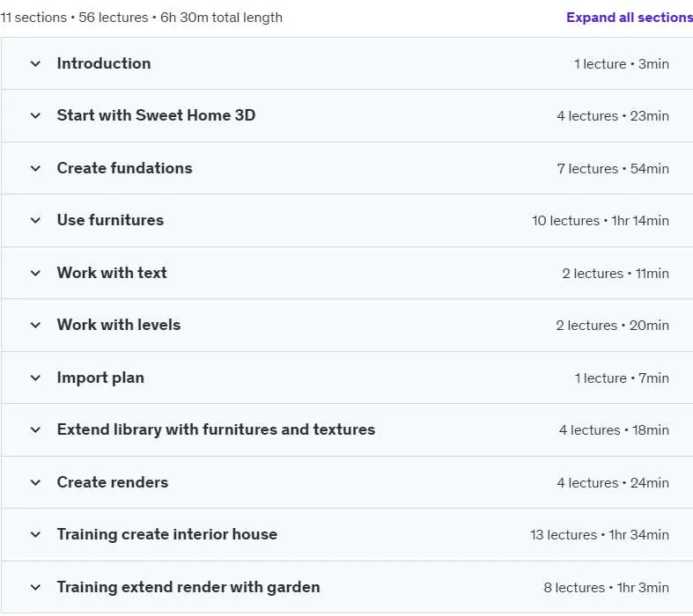Click Extend library with furnitures and textures
This screenshot has width=693, height=616.
point(216,429)
